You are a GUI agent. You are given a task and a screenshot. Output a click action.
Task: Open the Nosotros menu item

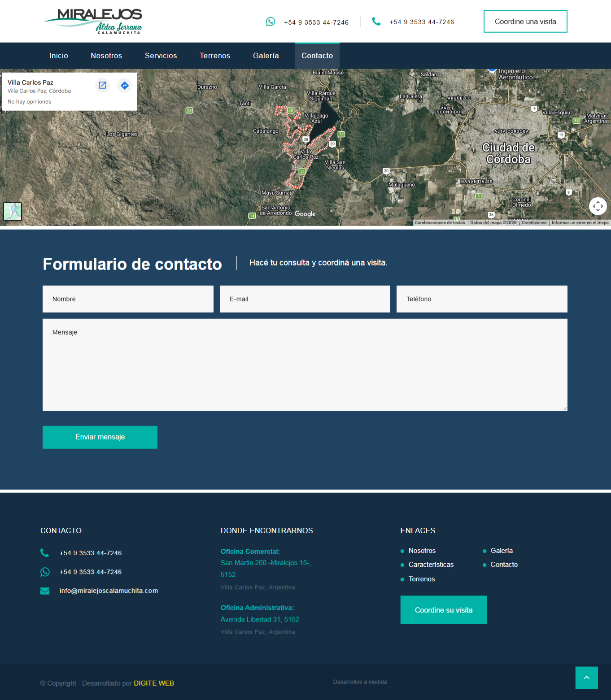pyautogui.click(x=106, y=56)
